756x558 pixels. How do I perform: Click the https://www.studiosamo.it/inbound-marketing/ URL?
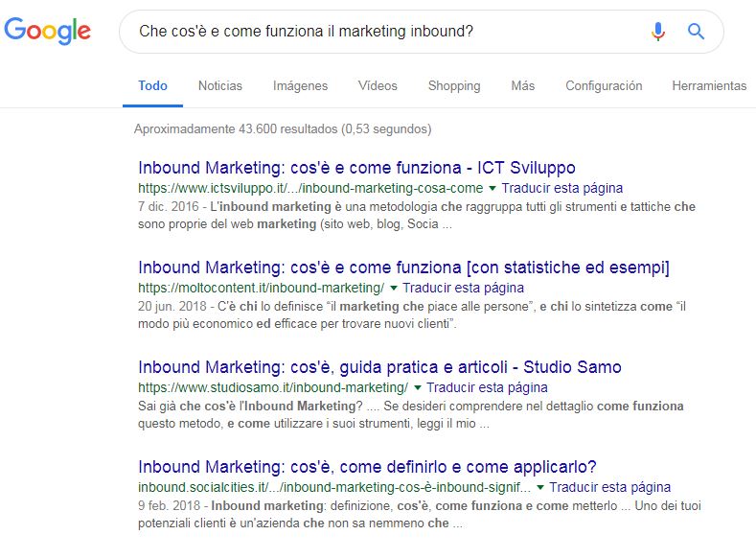273,387
